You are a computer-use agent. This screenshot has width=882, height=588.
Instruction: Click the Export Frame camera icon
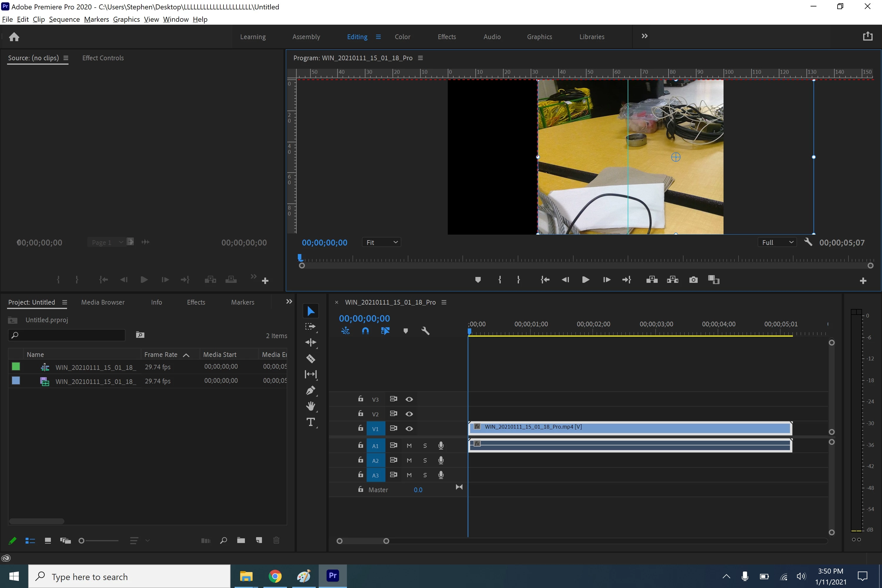coord(693,280)
